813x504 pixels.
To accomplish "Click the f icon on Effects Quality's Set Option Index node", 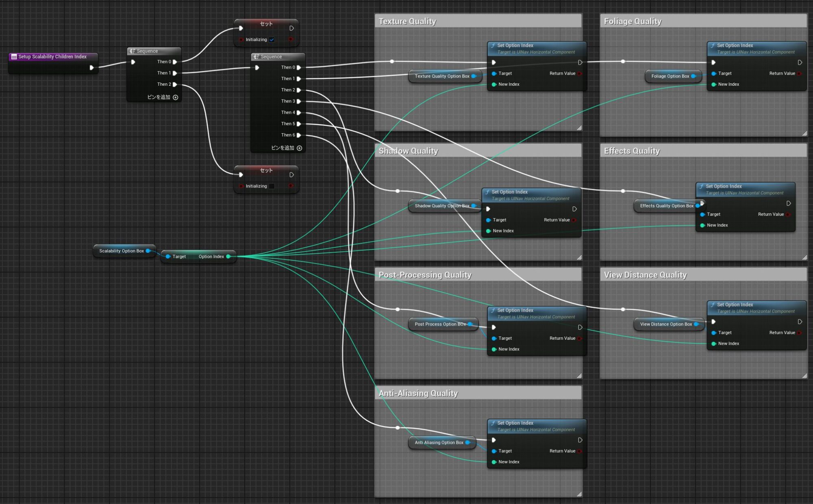I will pos(702,186).
